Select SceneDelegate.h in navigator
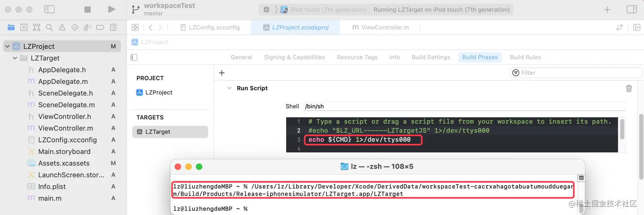The image size is (644, 215). [65, 93]
